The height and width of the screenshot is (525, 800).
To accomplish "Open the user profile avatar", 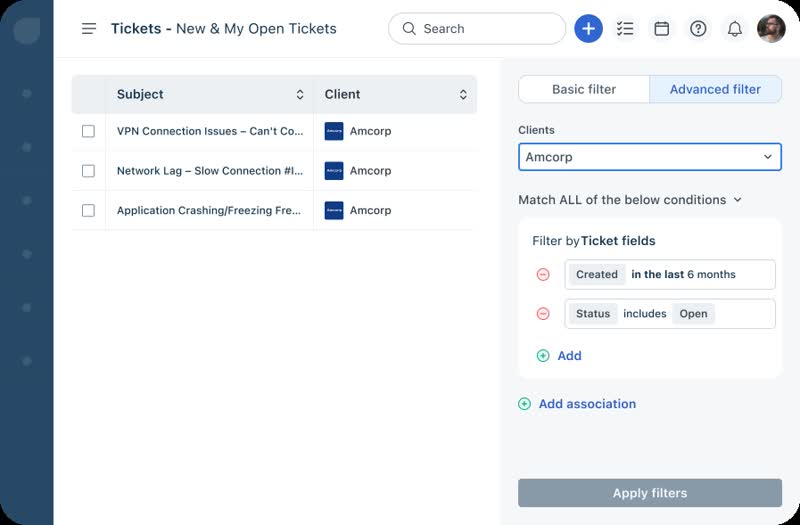I will point(771,29).
